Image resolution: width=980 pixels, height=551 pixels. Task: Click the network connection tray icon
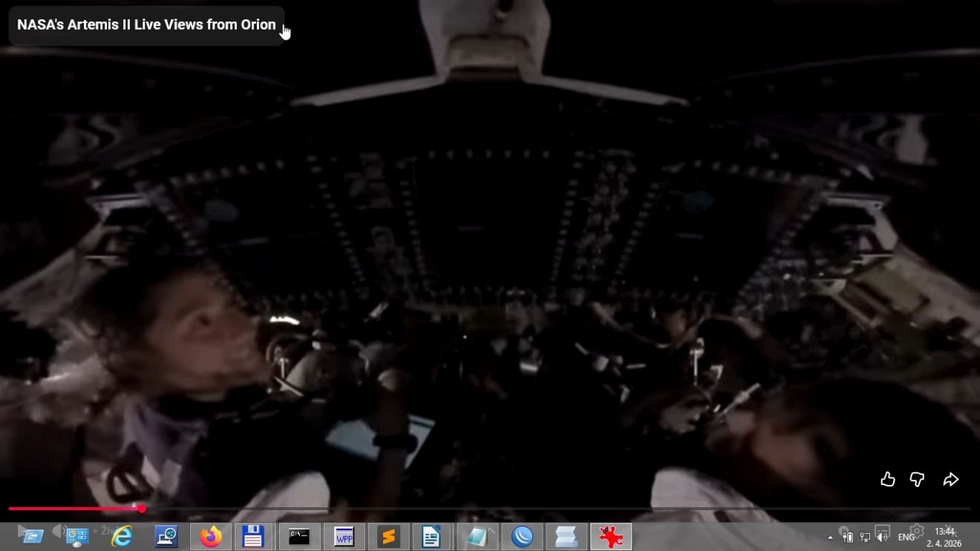865,537
